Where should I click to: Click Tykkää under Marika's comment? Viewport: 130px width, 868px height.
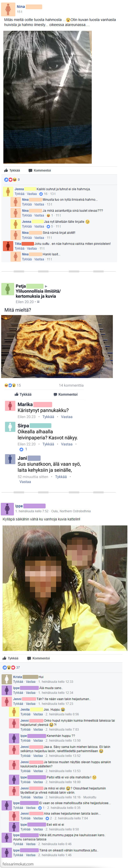(x=48, y=417)
